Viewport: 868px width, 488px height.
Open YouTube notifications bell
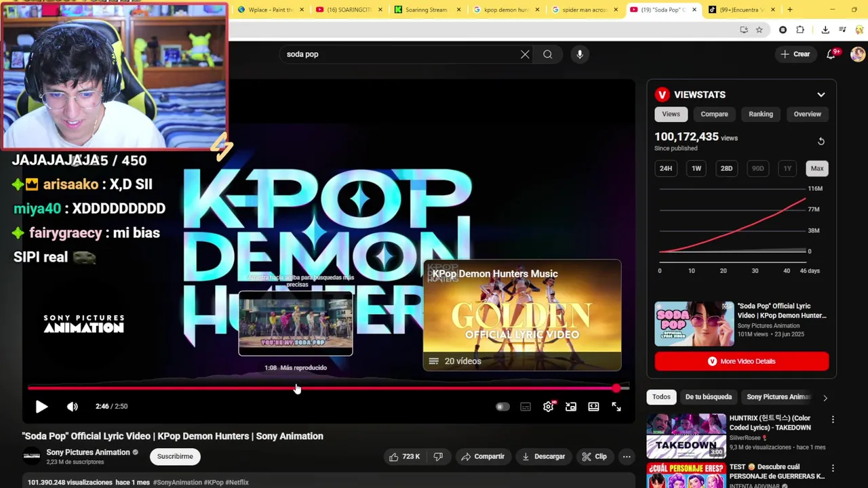831,54
